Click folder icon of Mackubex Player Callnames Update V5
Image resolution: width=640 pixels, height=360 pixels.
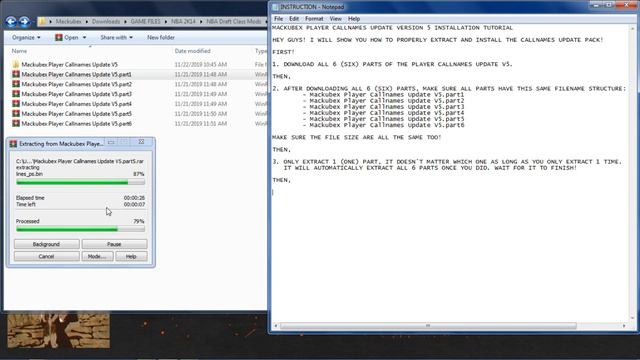coord(16,64)
